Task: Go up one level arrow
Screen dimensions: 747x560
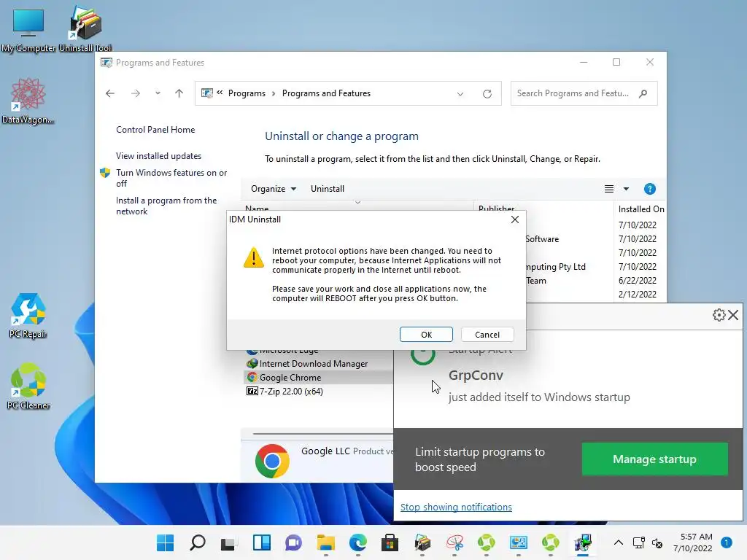Action: (x=179, y=93)
